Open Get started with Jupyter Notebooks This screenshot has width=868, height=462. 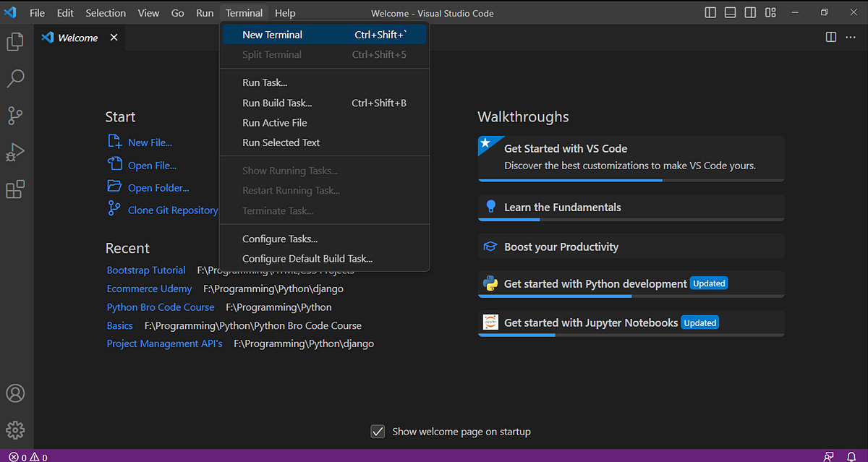tap(631, 323)
